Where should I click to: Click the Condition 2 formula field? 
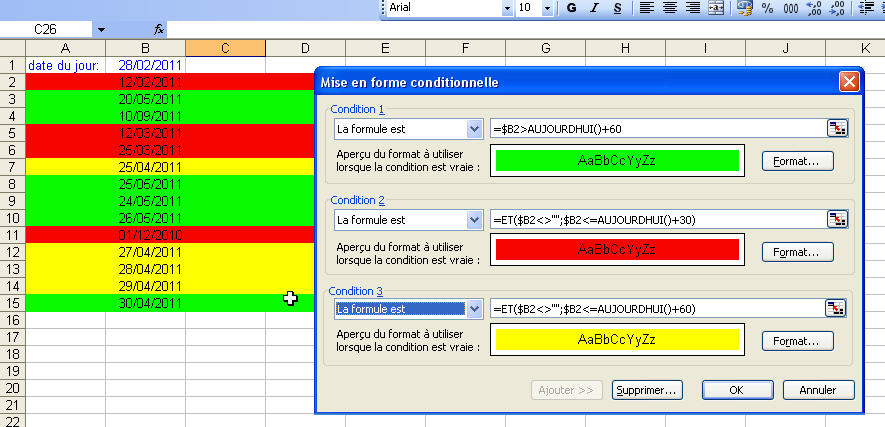point(658,219)
